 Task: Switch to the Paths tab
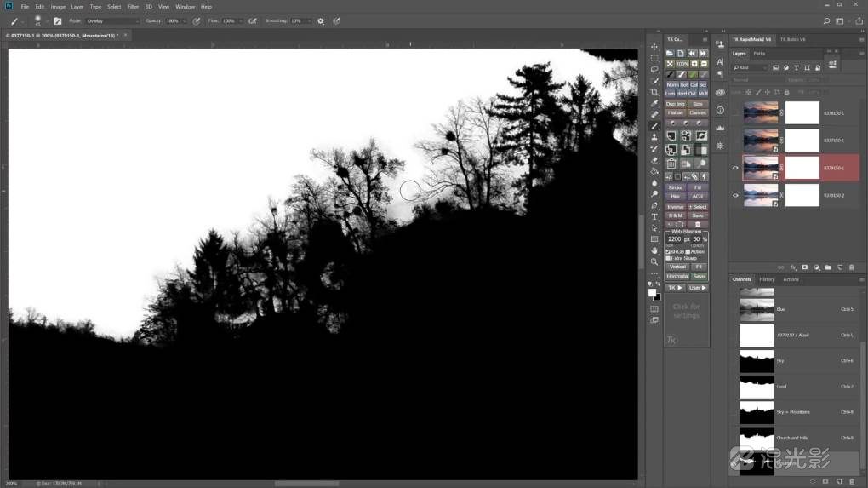tap(759, 54)
